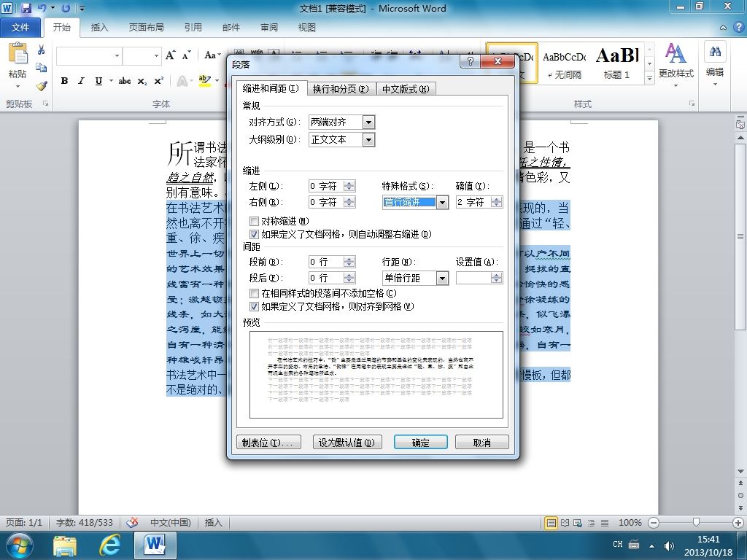Click the zoom out minus button

[x=654, y=523]
